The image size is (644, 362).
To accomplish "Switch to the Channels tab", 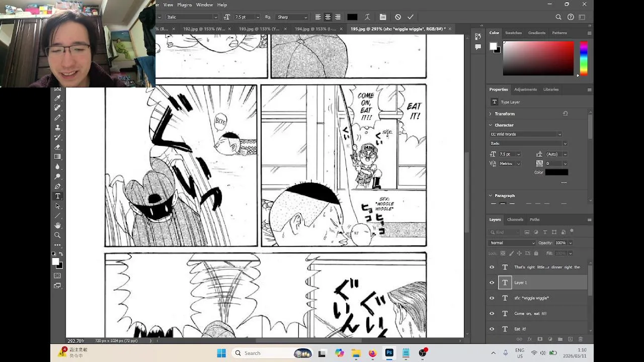I will (x=515, y=220).
